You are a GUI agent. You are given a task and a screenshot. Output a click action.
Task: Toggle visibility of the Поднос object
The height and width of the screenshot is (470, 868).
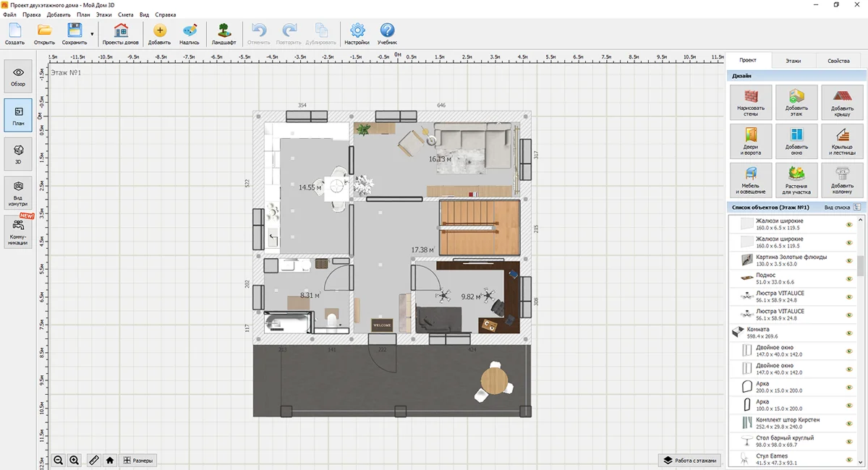[849, 278]
